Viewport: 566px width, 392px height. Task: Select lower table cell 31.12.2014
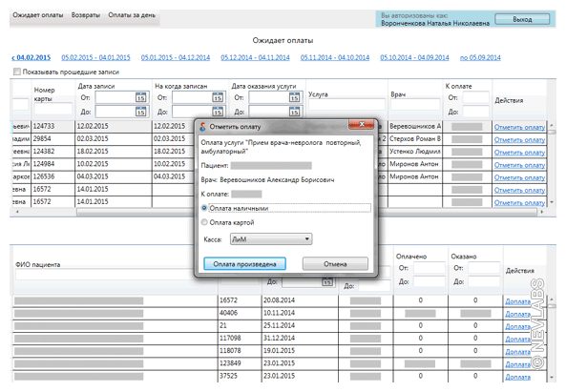coord(300,338)
